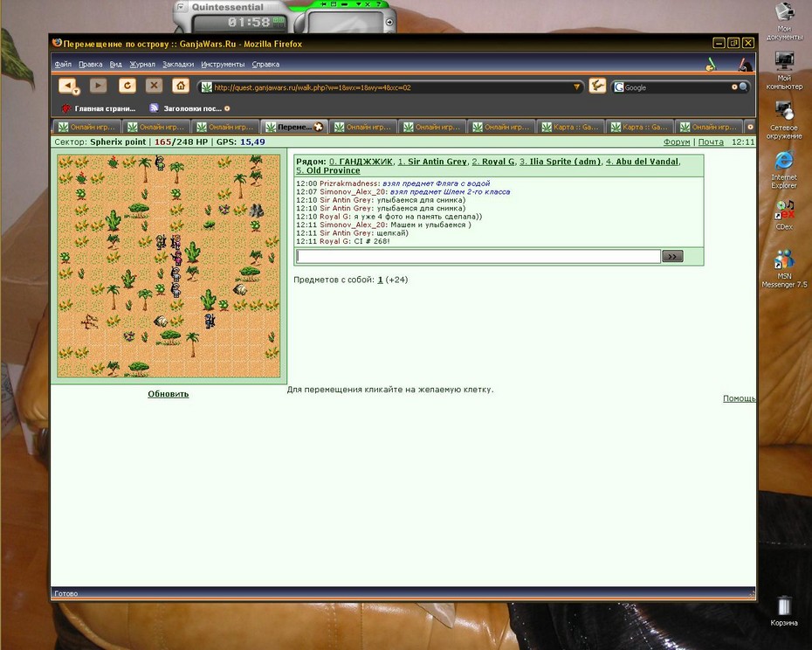Open player link 3. Ilia Sprite (adm)
Screen dimensions: 812x650
pyautogui.click(x=561, y=162)
